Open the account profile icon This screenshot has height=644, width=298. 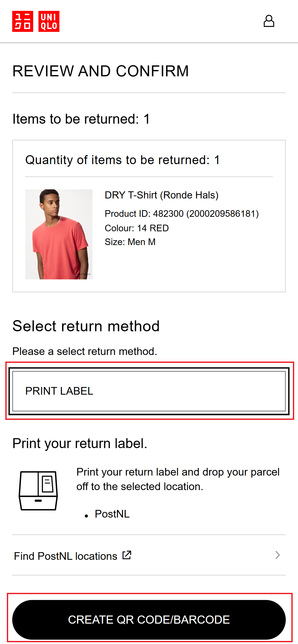tap(269, 21)
